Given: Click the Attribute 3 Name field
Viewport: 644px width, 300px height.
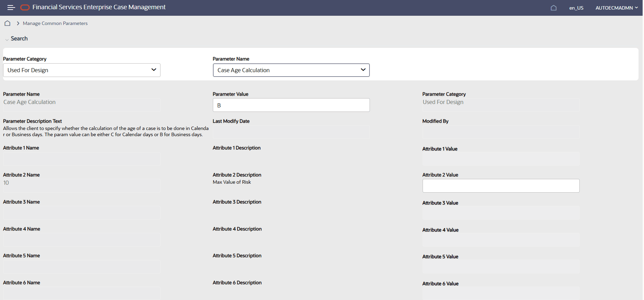Looking at the screenshot, I should [82, 213].
